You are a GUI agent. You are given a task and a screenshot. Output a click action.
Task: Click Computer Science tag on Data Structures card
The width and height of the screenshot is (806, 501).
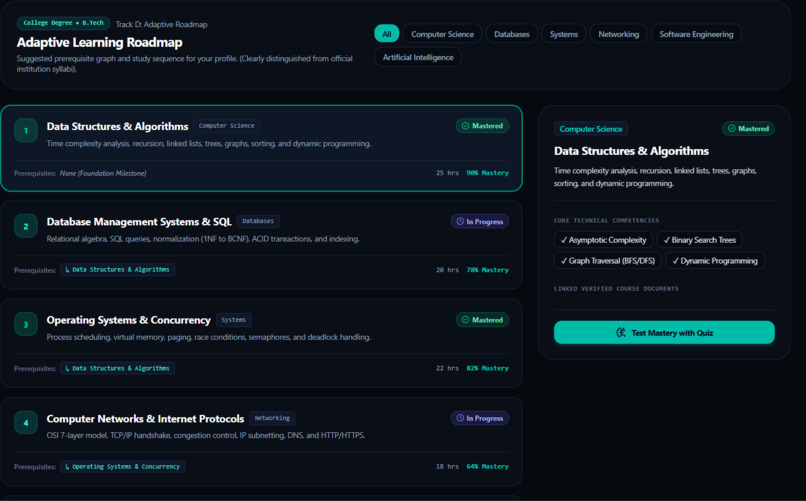[x=227, y=126]
